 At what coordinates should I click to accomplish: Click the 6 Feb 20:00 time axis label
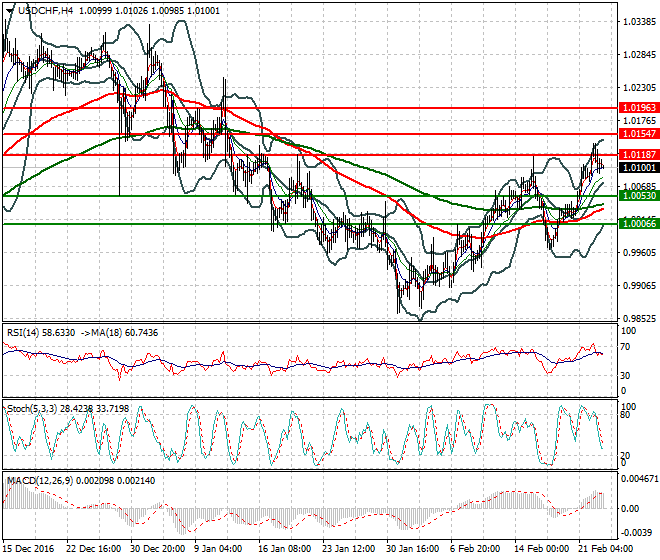475,549
